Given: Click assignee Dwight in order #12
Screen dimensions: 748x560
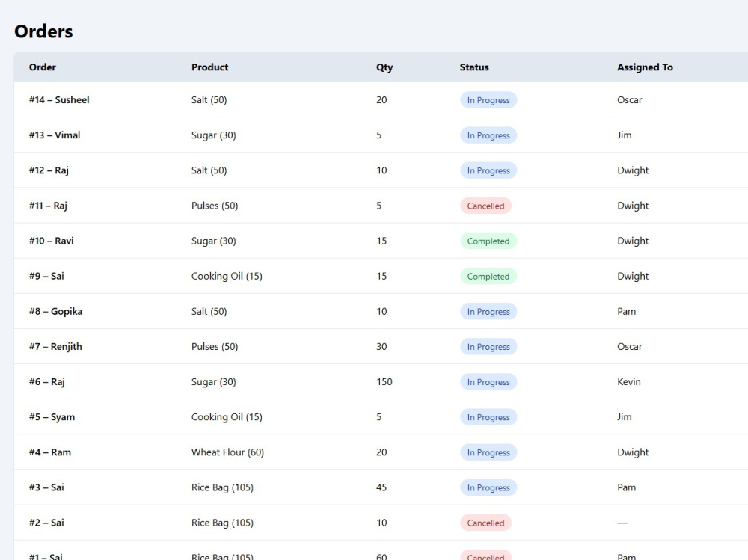Looking at the screenshot, I should tap(633, 170).
